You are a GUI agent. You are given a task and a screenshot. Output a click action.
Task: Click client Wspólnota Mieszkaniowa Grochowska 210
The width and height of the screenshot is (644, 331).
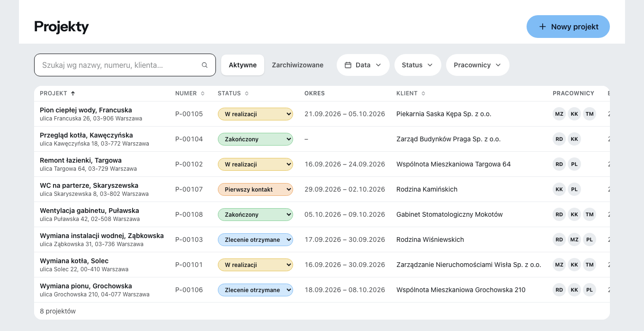tap(461, 290)
